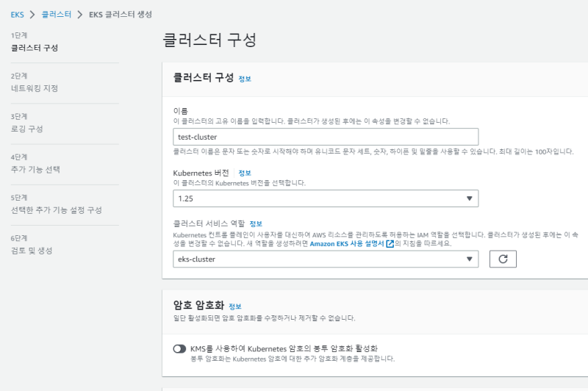
Task: Select step 1 클러스터 구성 in sidebar
Action: pos(34,48)
